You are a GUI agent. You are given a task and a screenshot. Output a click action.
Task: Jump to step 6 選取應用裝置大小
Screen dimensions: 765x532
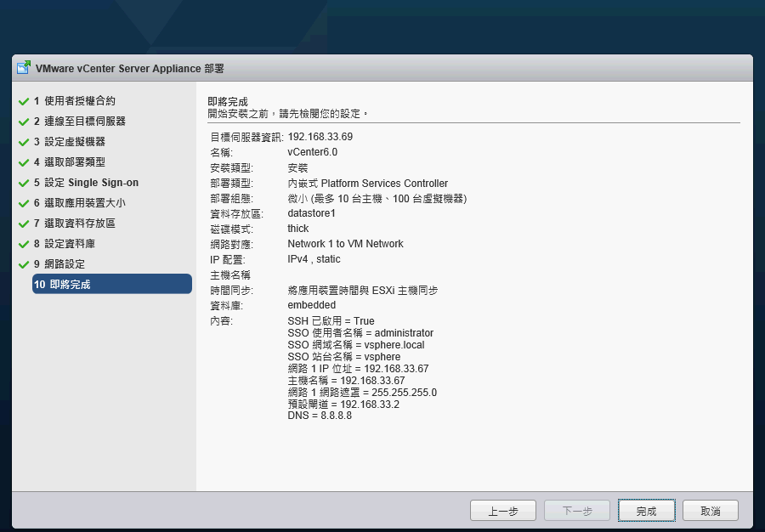click(80, 203)
